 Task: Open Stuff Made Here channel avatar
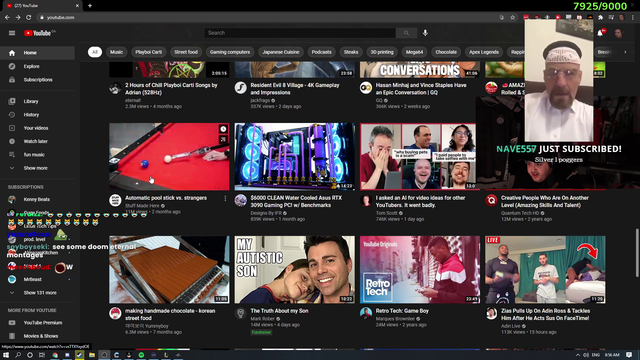coord(115,200)
